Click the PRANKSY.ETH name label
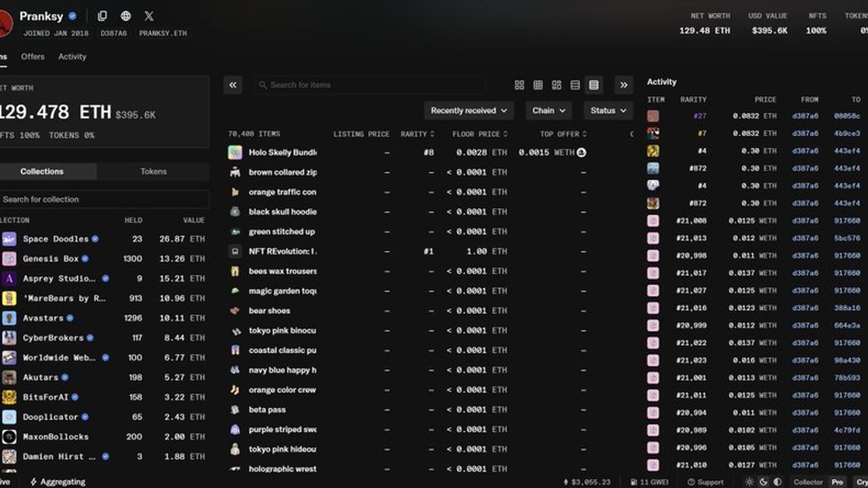Image resolution: width=868 pixels, height=488 pixels. (x=163, y=33)
